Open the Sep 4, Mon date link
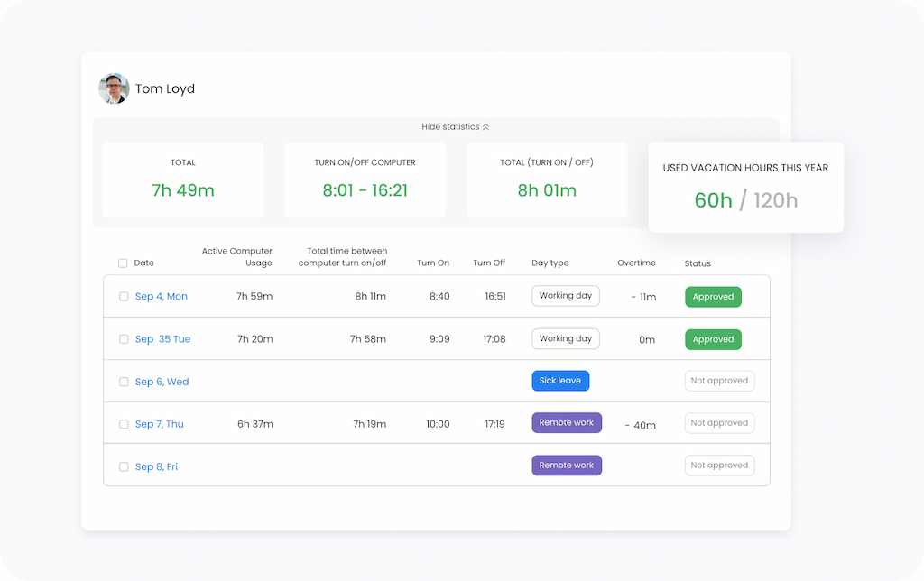This screenshot has width=924, height=581. point(161,296)
